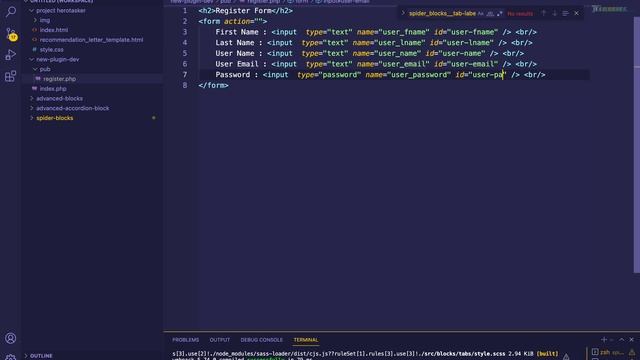Place cursor on closing </form> tag
The height and width of the screenshot is (360, 640).
tap(213, 85)
